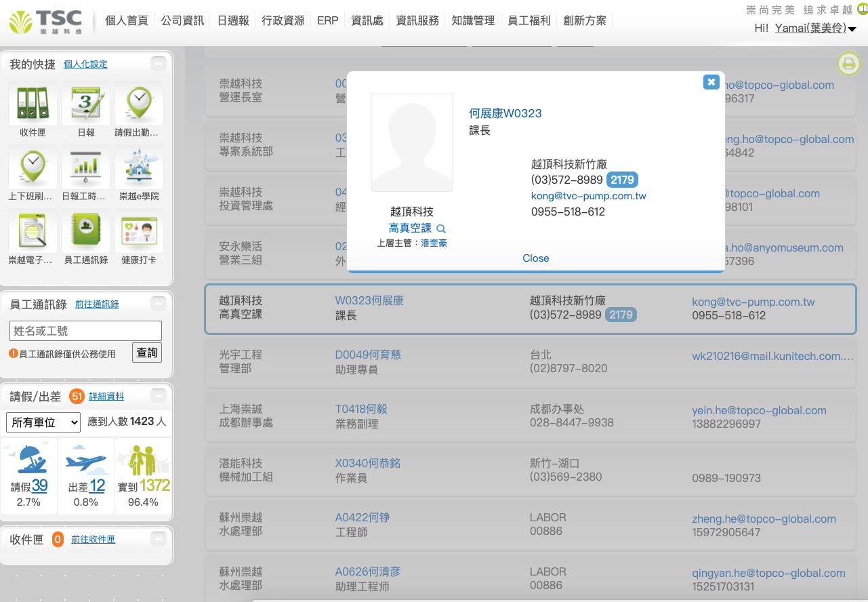
Task: Open the 知識管理 menu item
Action: tap(473, 20)
